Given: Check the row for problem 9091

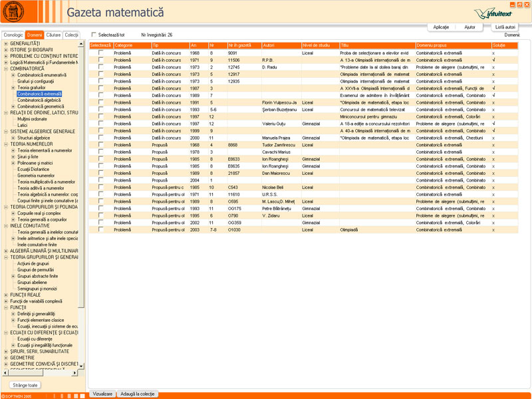Looking at the screenshot, I should coord(101,53).
